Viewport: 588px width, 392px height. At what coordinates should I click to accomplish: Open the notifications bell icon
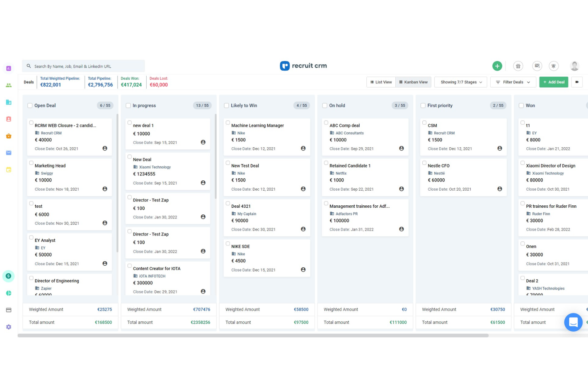[553, 66]
